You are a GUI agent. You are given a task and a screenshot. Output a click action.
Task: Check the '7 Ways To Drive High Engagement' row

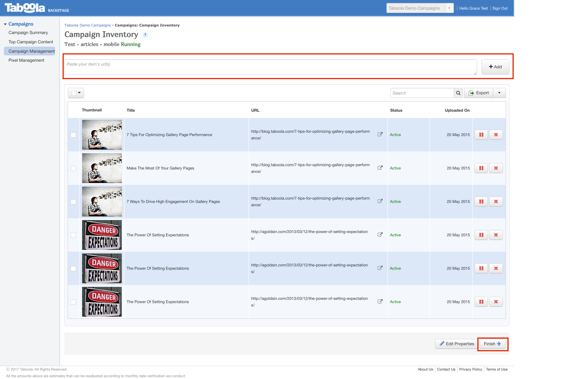(x=73, y=202)
